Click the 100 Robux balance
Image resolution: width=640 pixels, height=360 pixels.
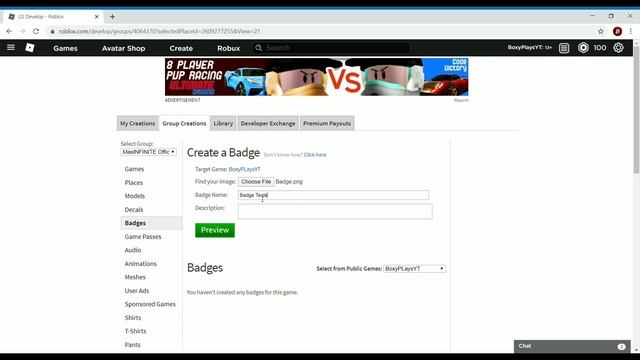pyautogui.click(x=600, y=48)
